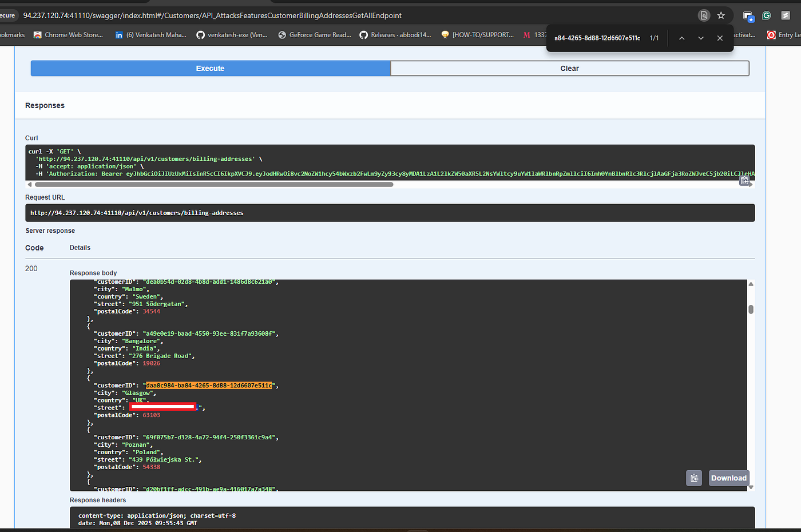
Task: Click the 200 response code
Action: point(31,268)
